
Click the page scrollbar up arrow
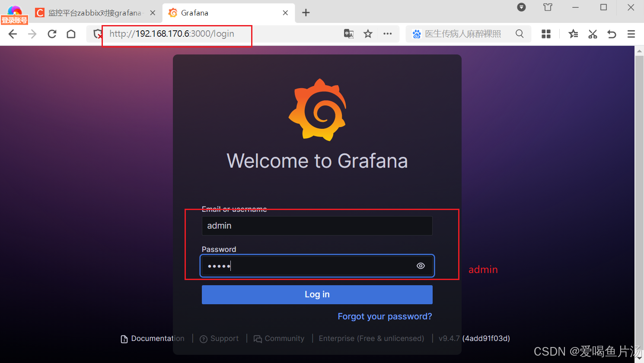click(639, 51)
